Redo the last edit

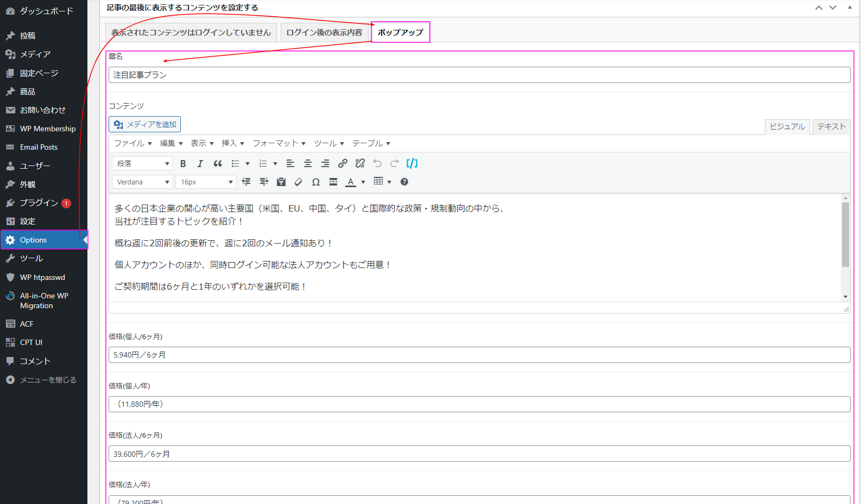point(395,163)
